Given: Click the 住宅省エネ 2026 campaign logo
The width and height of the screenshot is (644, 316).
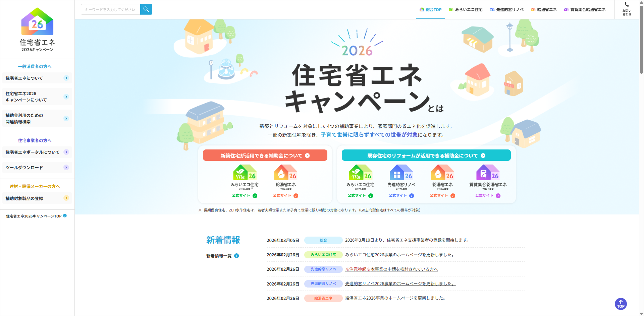Looking at the screenshot, I should tap(37, 30).
